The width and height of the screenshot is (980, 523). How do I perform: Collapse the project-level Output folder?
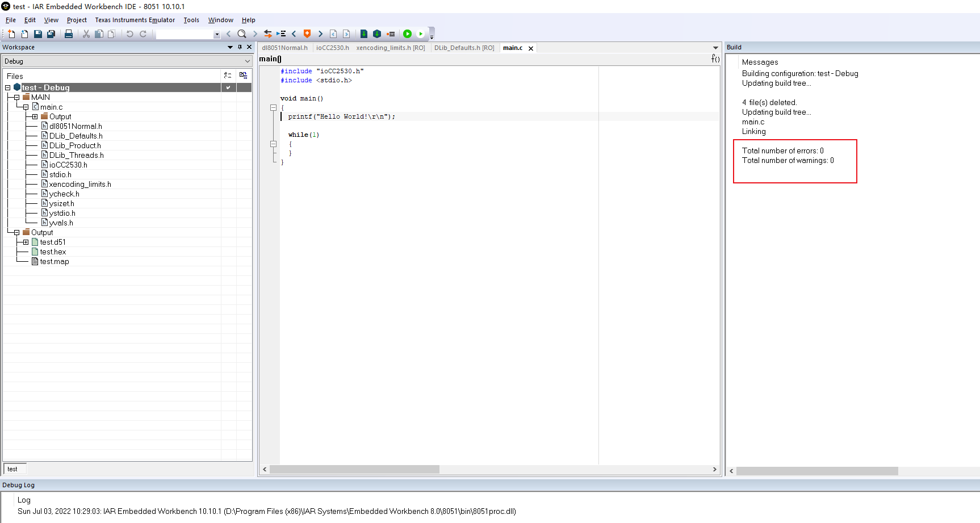tap(17, 232)
